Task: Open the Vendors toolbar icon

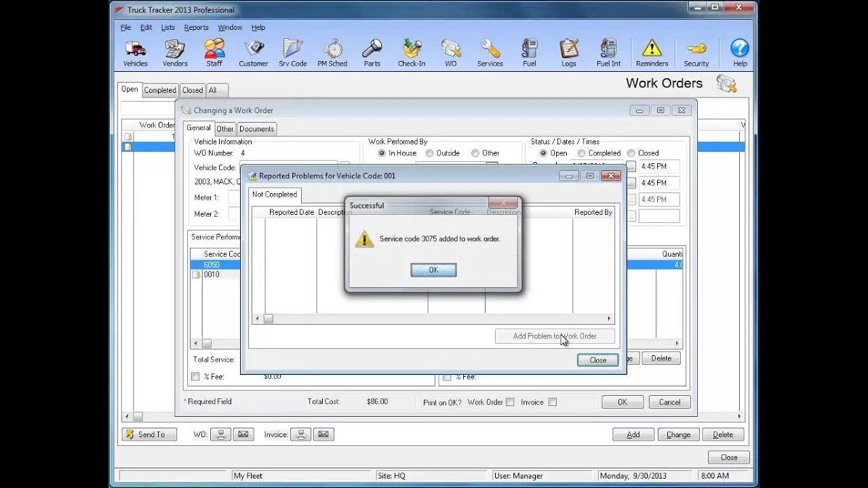Action: [x=175, y=53]
